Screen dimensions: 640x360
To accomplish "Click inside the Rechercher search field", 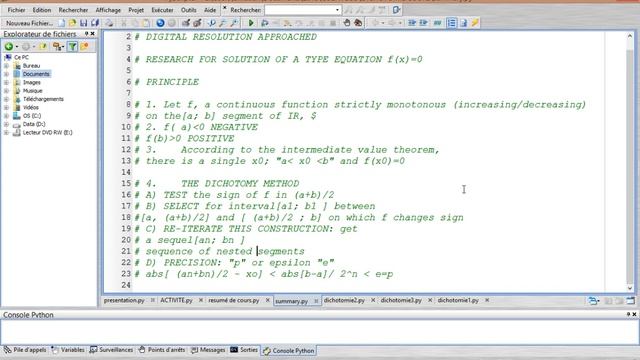I will coord(300,10).
